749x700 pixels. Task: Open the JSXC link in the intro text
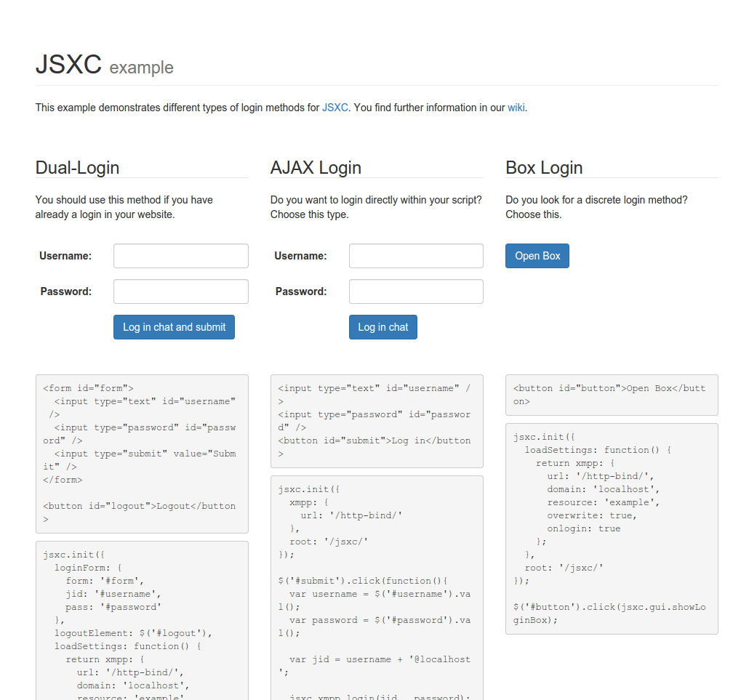coord(335,108)
